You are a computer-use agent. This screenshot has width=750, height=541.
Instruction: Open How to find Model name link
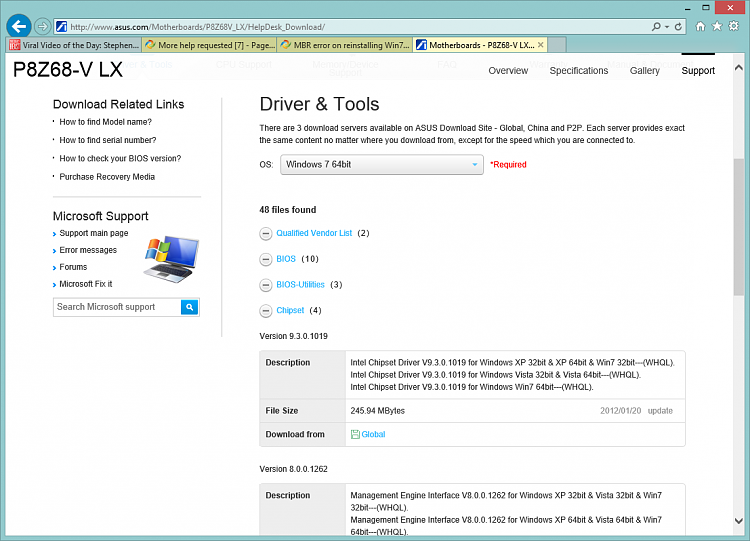105,122
